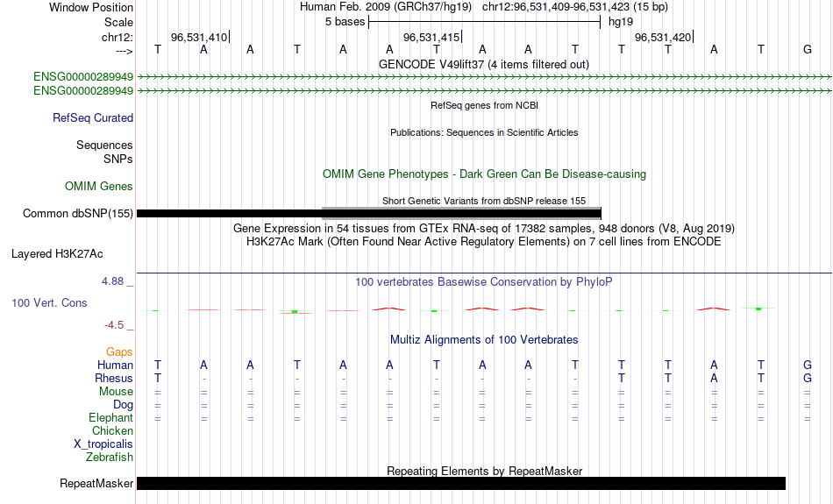Click the Human species label

click(115, 366)
